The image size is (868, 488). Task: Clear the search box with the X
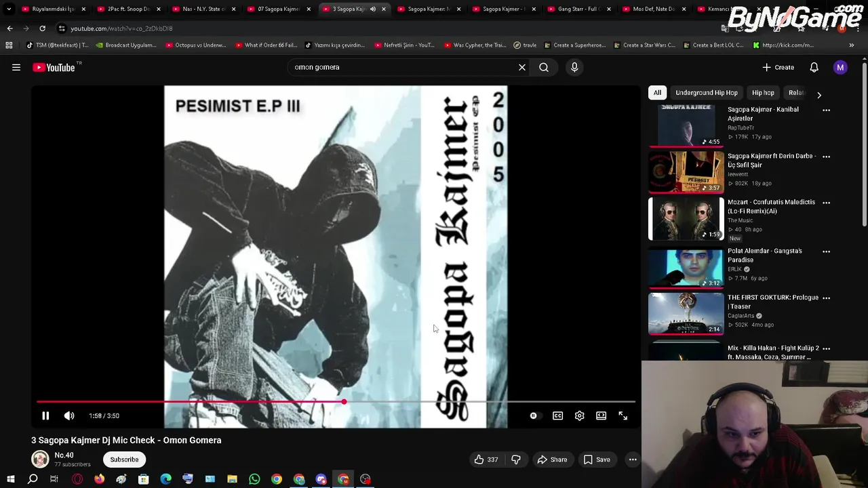522,67
